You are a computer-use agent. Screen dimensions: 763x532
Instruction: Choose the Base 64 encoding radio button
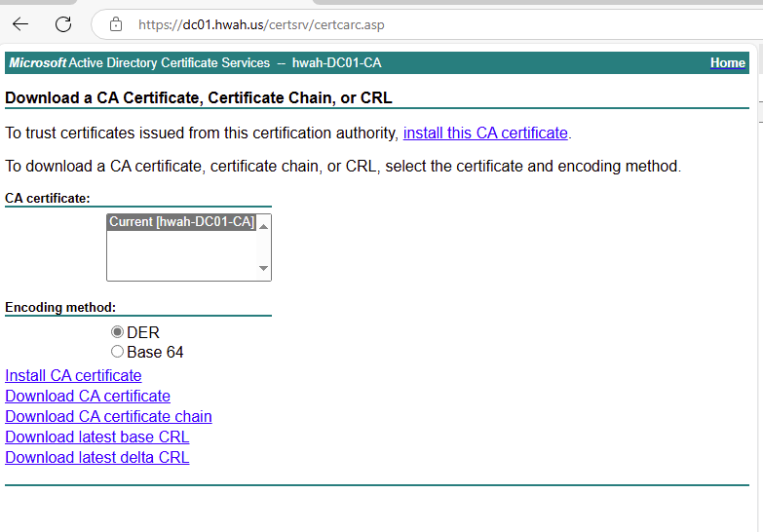tap(118, 352)
